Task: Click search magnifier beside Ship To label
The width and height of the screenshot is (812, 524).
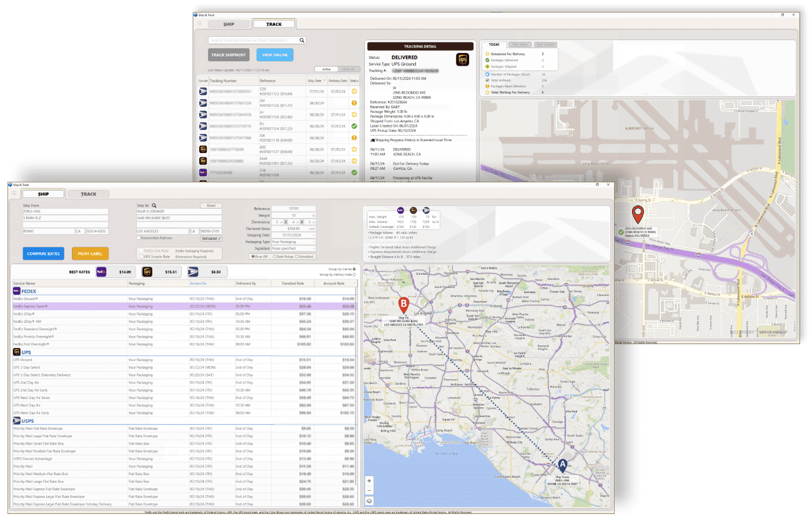Action: click(154, 205)
